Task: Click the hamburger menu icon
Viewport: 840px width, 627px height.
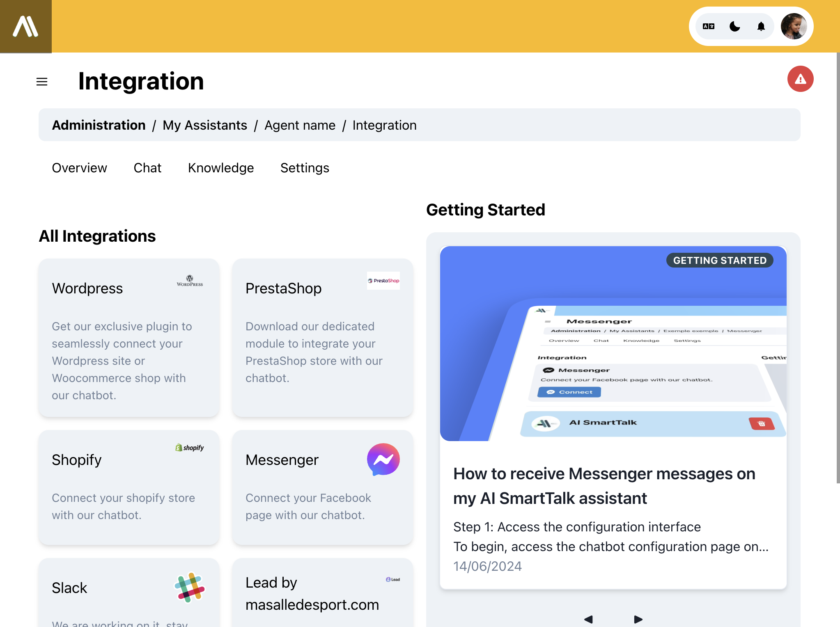Action: (x=41, y=80)
